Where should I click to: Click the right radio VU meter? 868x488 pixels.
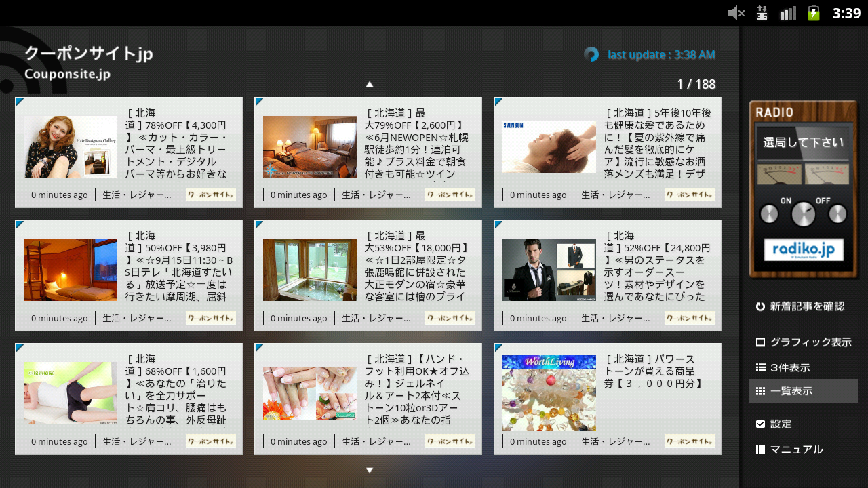coord(827,174)
